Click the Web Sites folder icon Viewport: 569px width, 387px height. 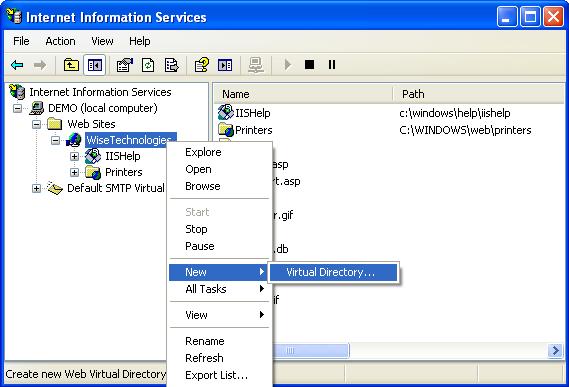55,124
